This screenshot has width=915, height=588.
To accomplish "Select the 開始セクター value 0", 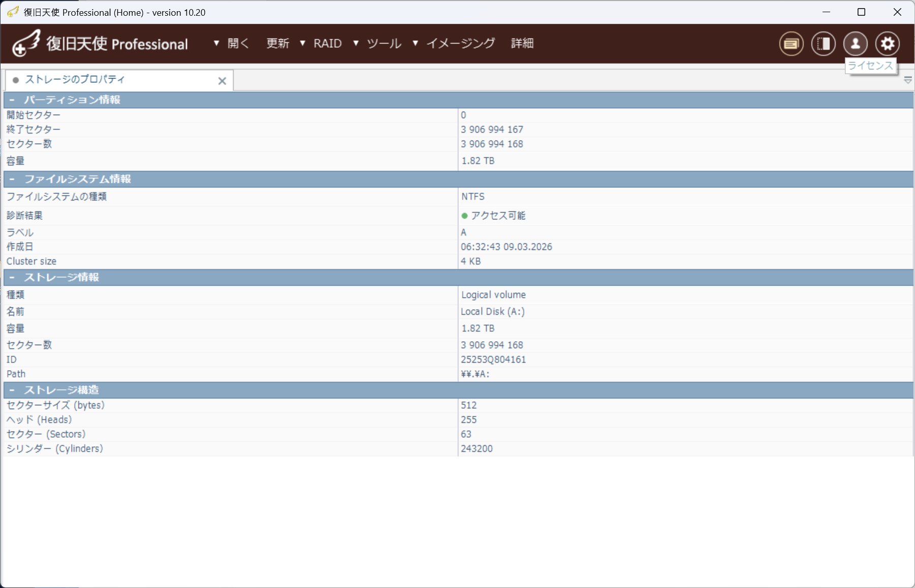I will click(x=463, y=115).
